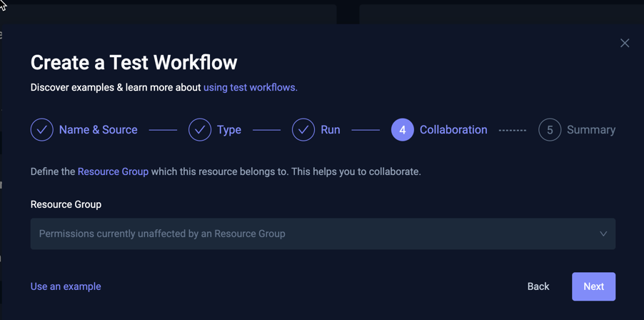Image resolution: width=644 pixels, height=320 pixels.
Task: Click the step 5 number circle
Action: tap(550, 130)
